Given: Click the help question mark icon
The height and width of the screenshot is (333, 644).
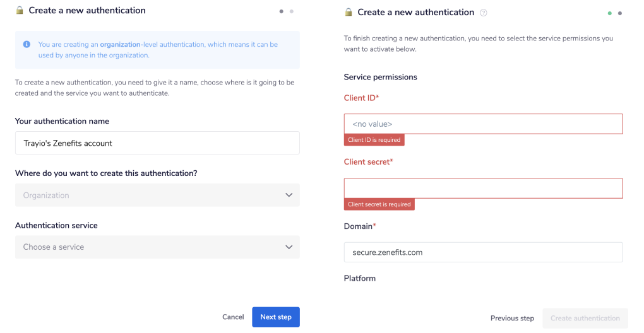Looking at the screenshot, I should click(x=484, y=13).
